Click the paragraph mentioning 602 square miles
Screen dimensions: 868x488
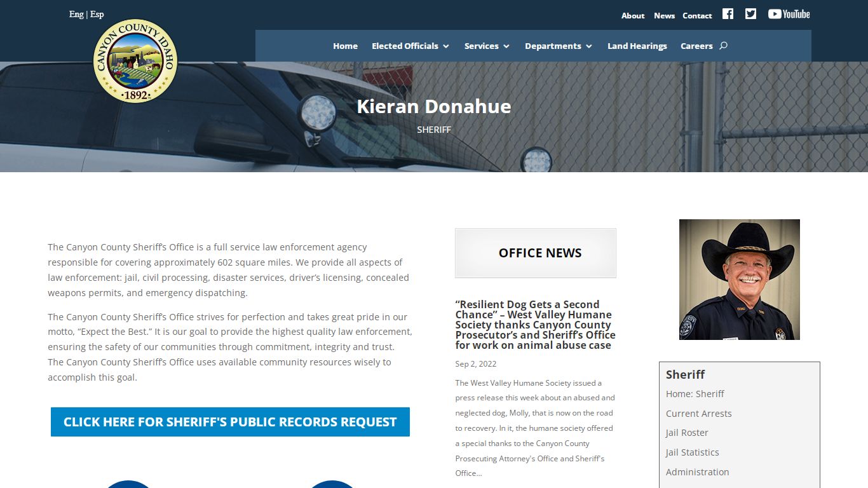click(230, 270)
